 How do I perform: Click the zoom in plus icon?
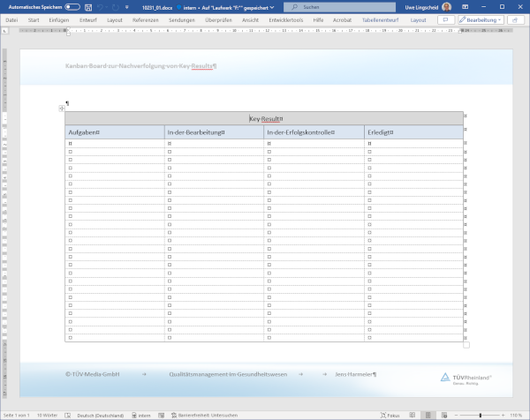pos(504,415)
